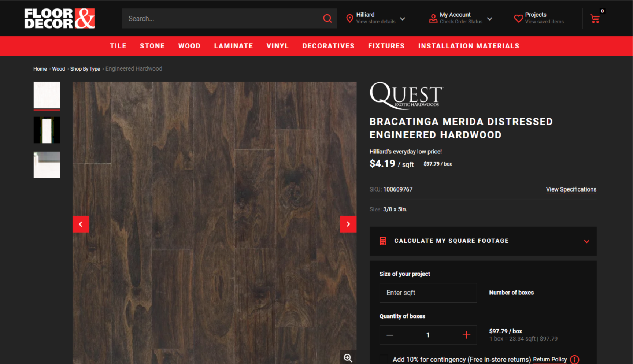633x364 pixels.
Task: Click the Quest Exotic Hardwoods brand logo
Action: pyautogui.click(x=406, y=96)
